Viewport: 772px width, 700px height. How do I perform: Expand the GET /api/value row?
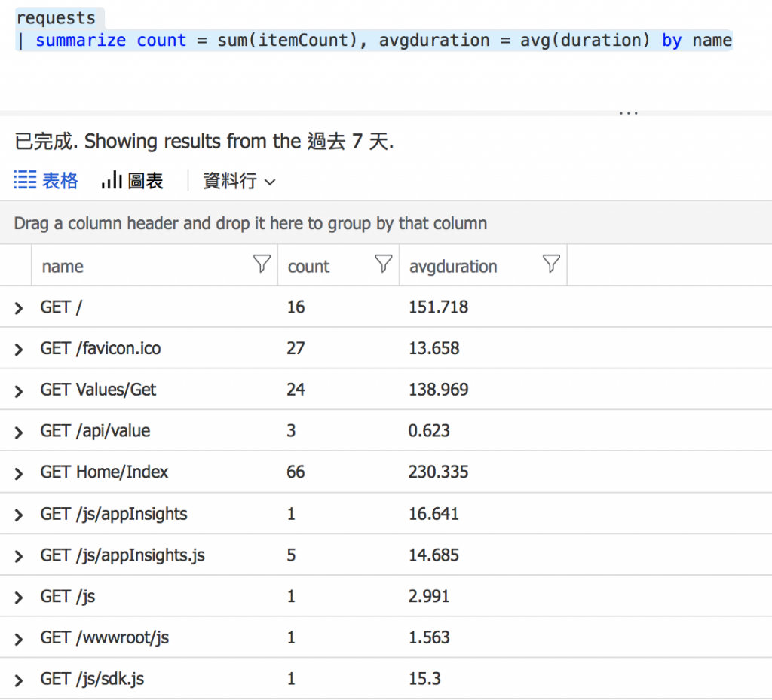tap(19, 432)
